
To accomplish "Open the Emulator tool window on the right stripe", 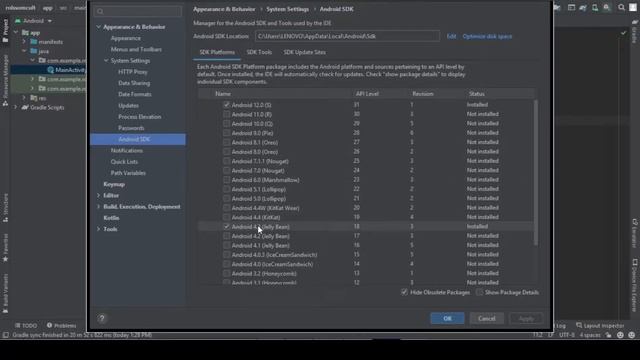I will pyautogui.click(x=634, y=233).
